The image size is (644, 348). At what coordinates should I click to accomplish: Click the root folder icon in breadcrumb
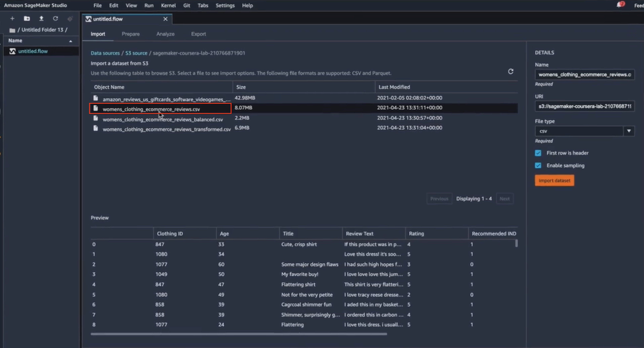(x=12, y=30)
